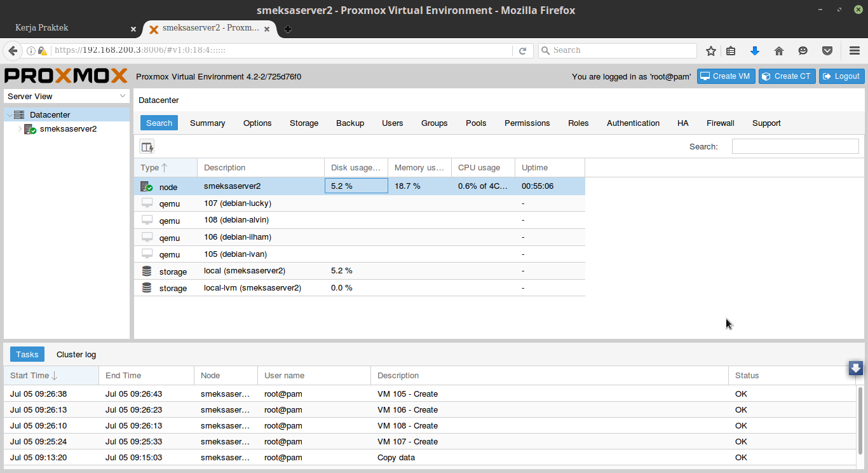Click the datacenter Search input field
This screenshot has width=868, height=473.
(x=795, y=147)
